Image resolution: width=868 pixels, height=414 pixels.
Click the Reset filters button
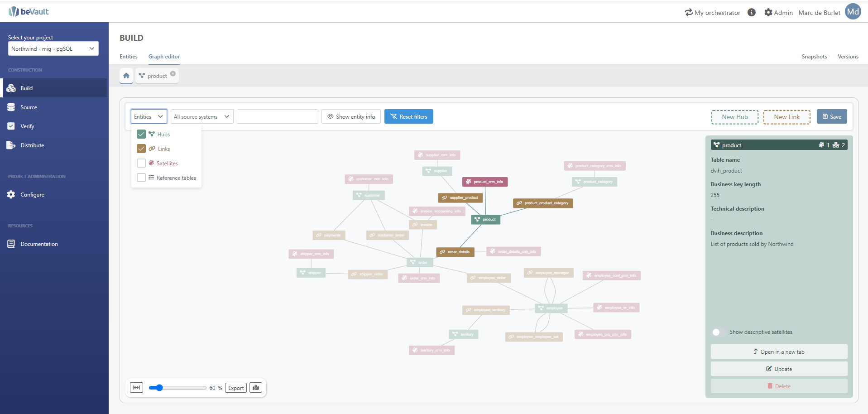(408, 117)
